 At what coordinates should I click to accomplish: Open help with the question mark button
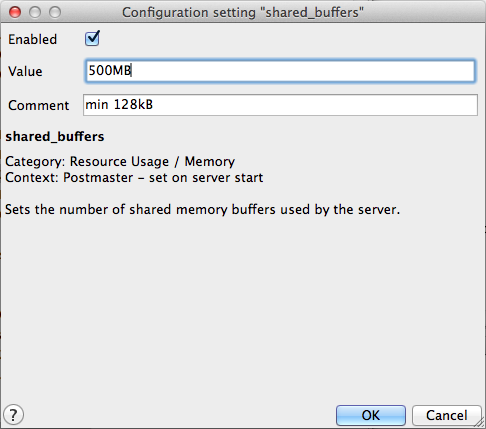tap(13, 415)
